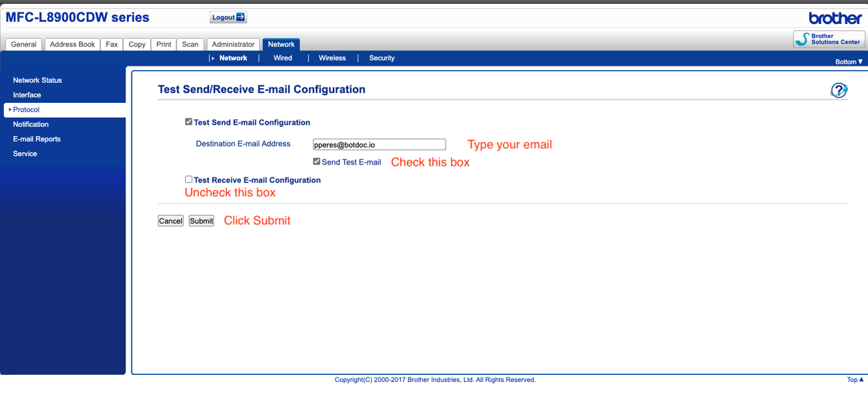This screenshot has height=395, width=868.
Task: Select the Network sub-menu item
Action: 233,58
